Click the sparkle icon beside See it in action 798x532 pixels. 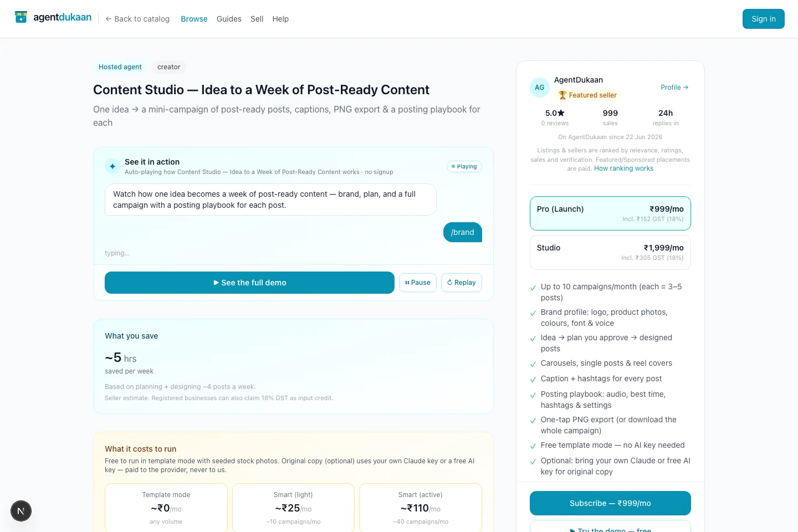point(112,166)
